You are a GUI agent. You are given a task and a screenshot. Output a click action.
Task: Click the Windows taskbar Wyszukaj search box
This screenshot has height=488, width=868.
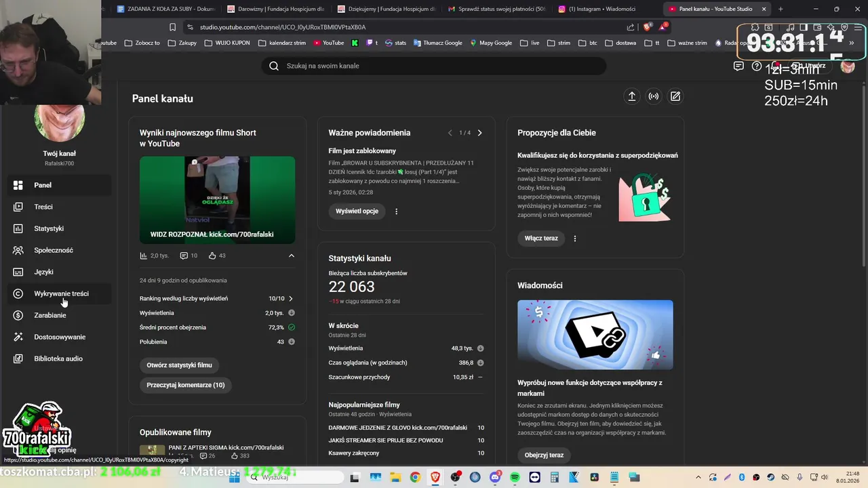294,477
